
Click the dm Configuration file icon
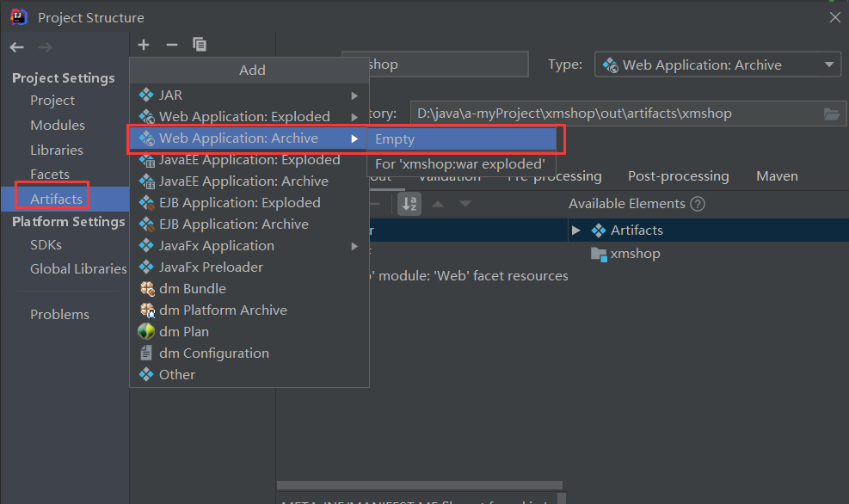[146, 353]
